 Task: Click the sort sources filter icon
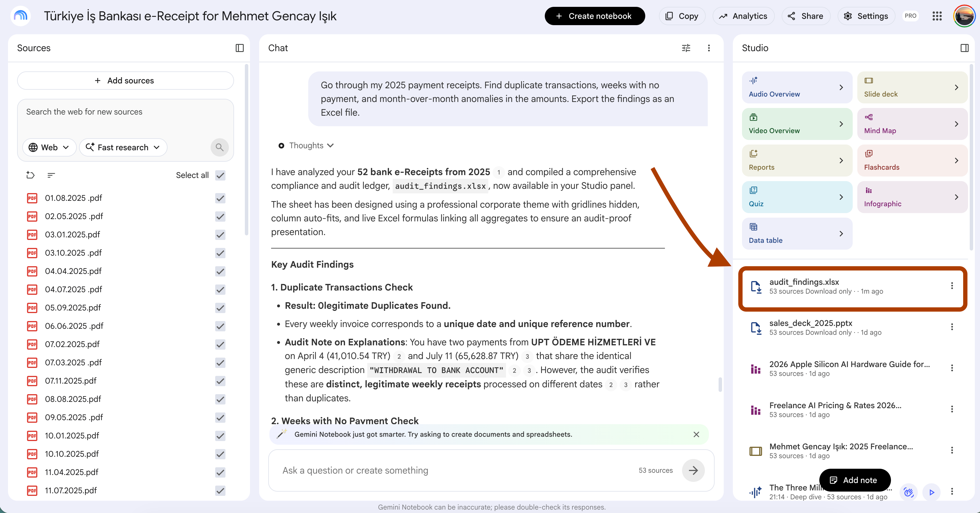tap(51, 175)
